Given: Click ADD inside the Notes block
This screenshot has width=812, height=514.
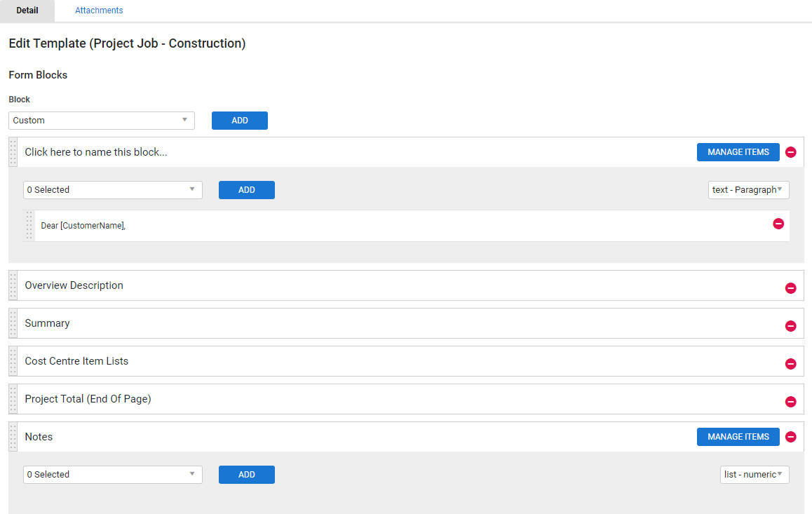Looking at the screenshot, I should point(247,475).
